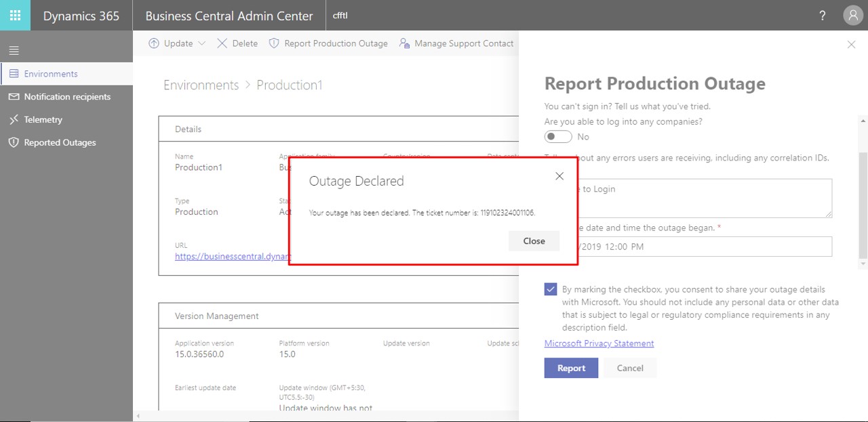Click the application version 15.0.36560.0 value

(x=199, y=354)
